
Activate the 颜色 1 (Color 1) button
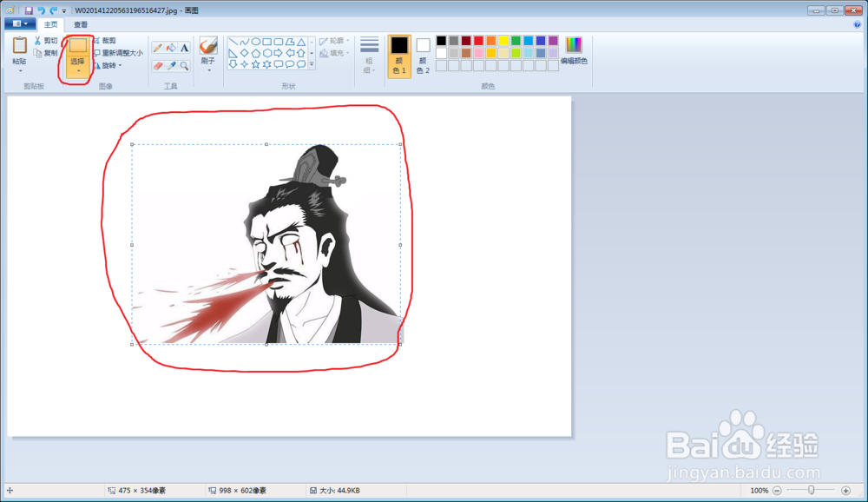(399, 56)
